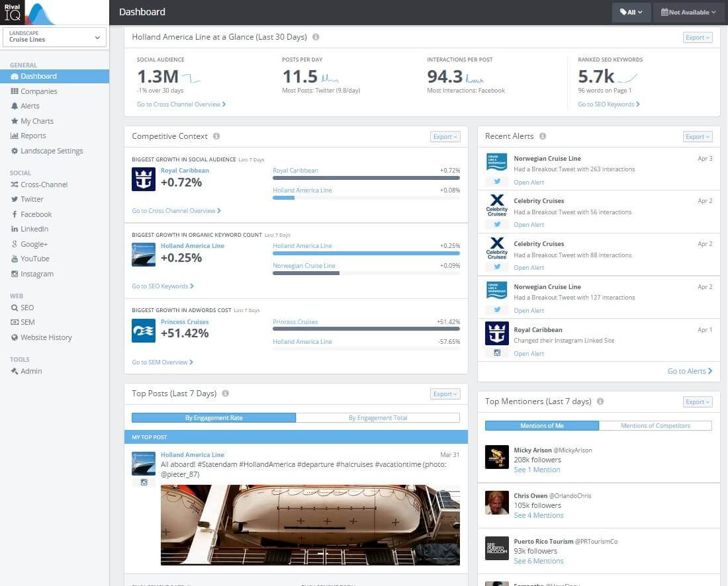This screenshot has height=586, width=728.
Task: Select the Mentions of Me toggle
Action: click(x=542, y=425)
